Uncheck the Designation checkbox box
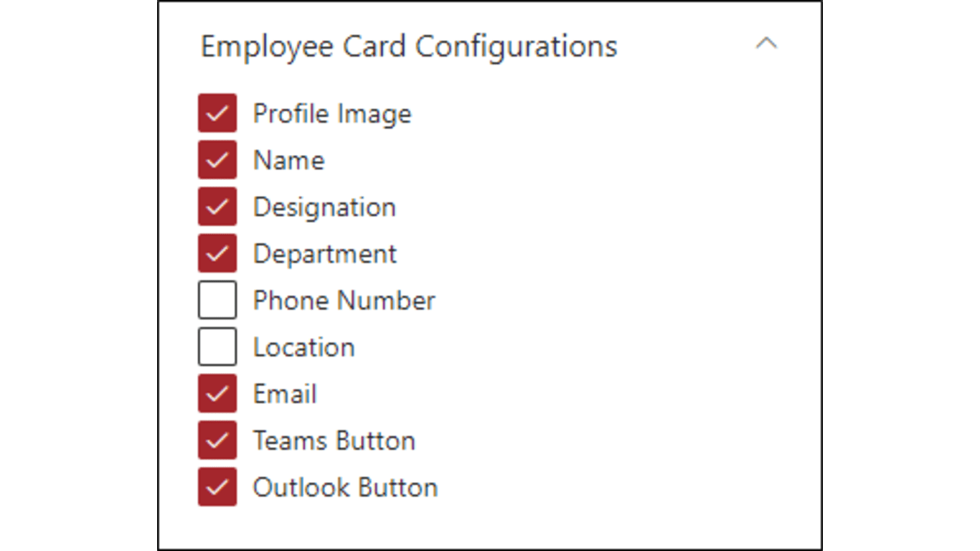The image size is (980, 551). pos(217,207)
